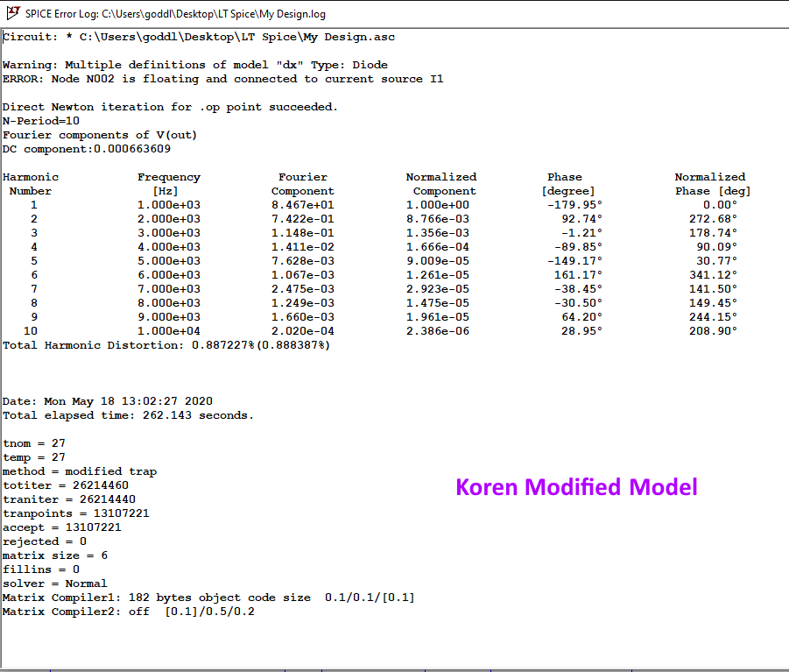Click 'Total elapsed time: 262.143 seconds.'
The image size is (789, 672).
tap(129, 415)
